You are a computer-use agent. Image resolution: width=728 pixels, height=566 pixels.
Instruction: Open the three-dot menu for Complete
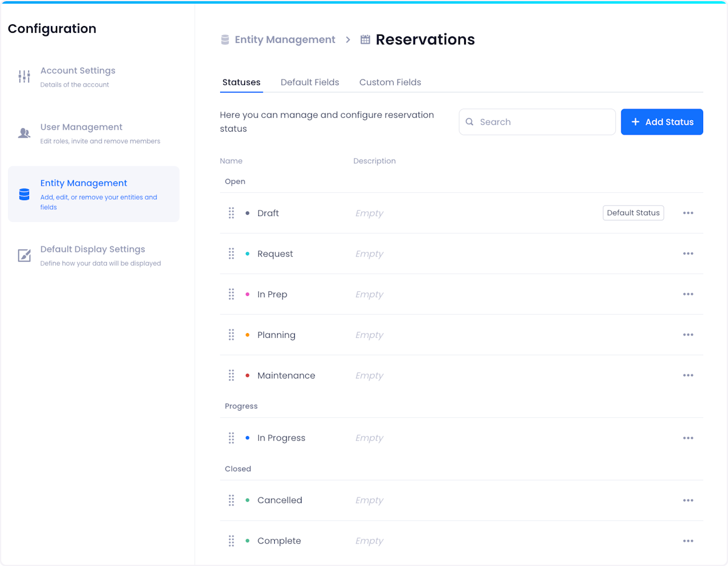click(x=688, y=541)
